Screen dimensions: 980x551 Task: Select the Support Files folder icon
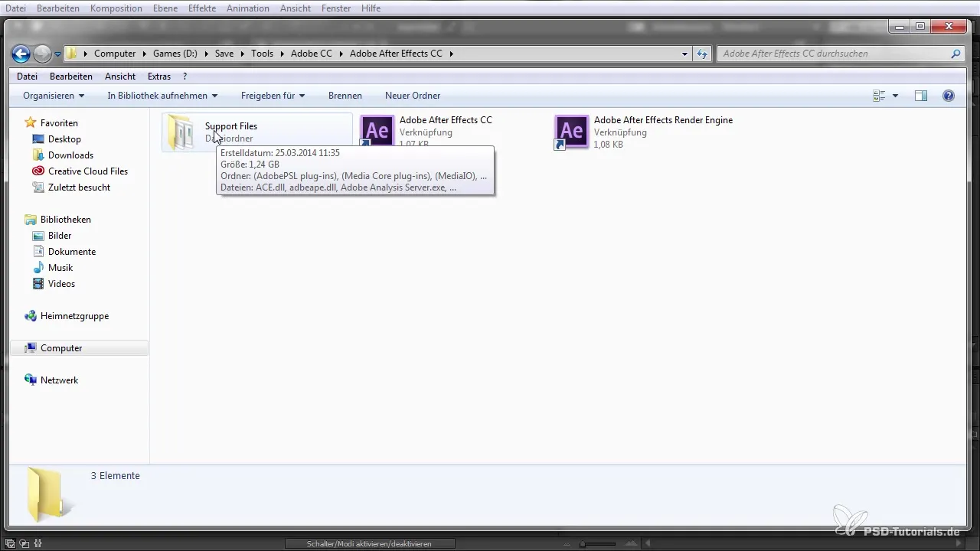182,132
